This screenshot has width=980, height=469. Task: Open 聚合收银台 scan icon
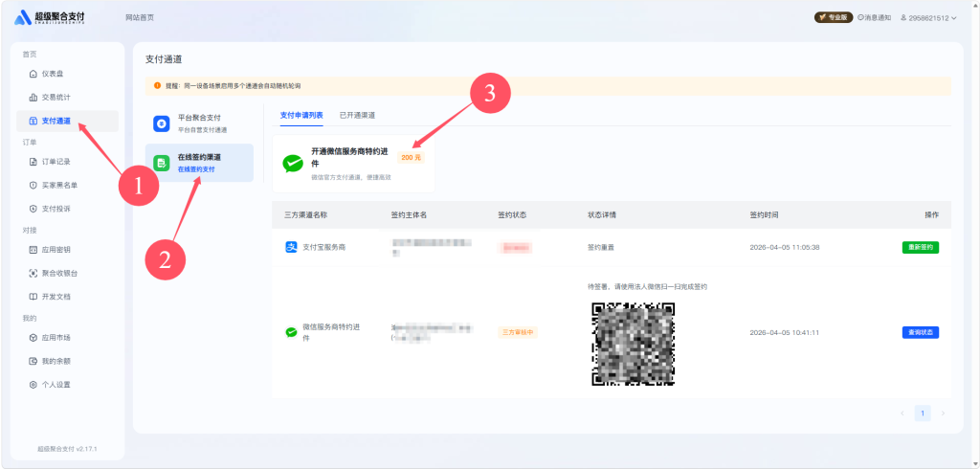(x=33, y=274)
